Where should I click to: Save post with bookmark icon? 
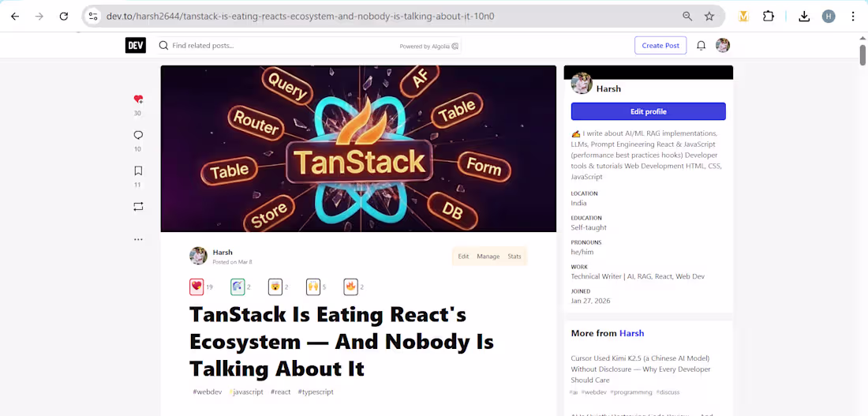tap(138, 171)
